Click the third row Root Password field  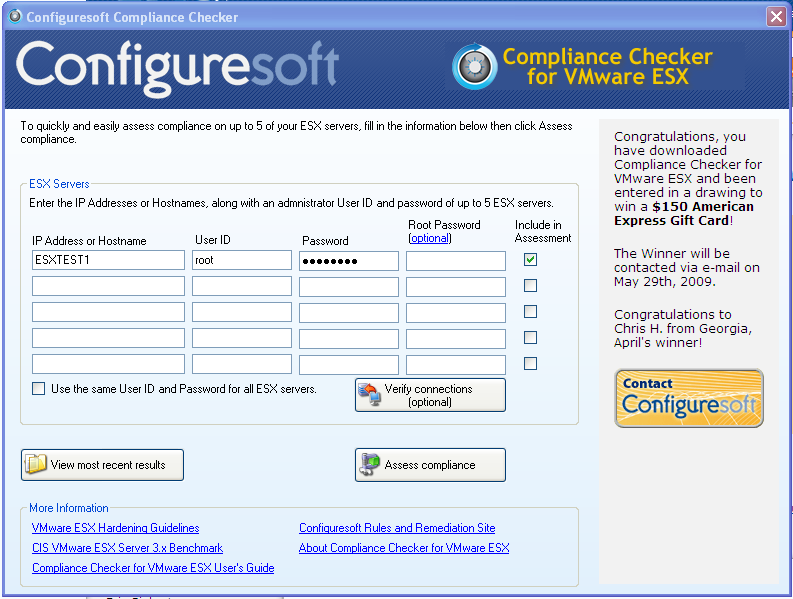(x=456, y=313)
